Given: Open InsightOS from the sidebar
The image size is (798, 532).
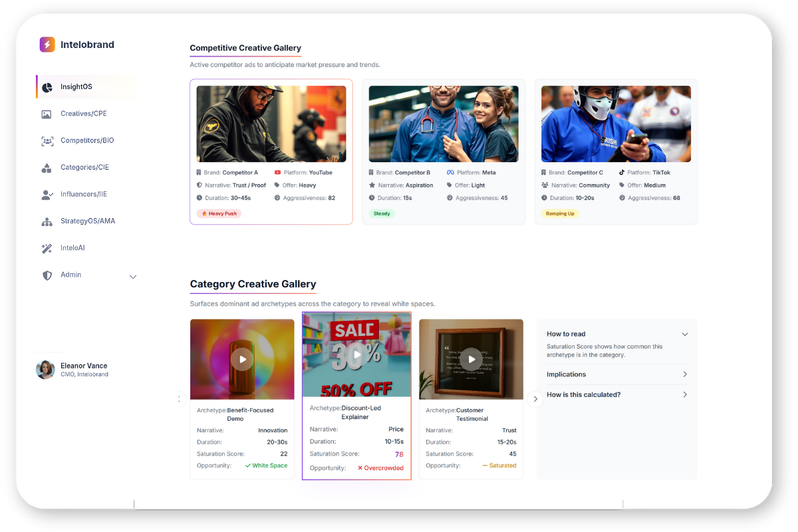Looking at the screenshot, I should point(76,87).
